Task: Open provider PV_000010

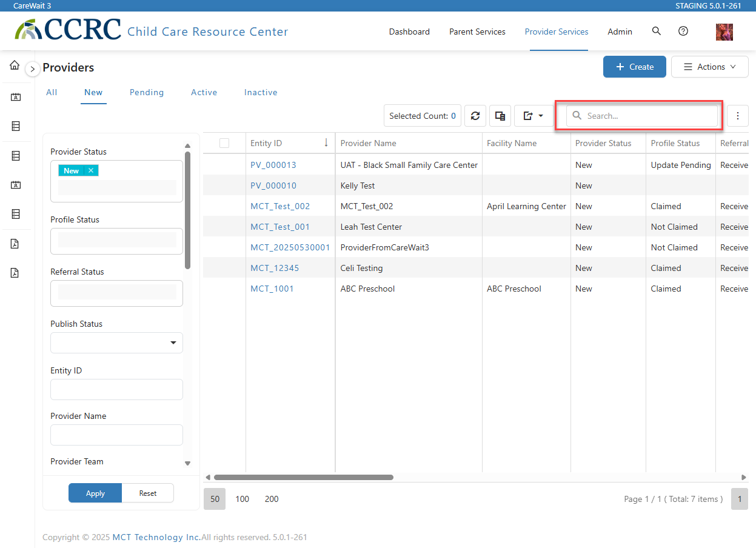Action: (273, 185)
